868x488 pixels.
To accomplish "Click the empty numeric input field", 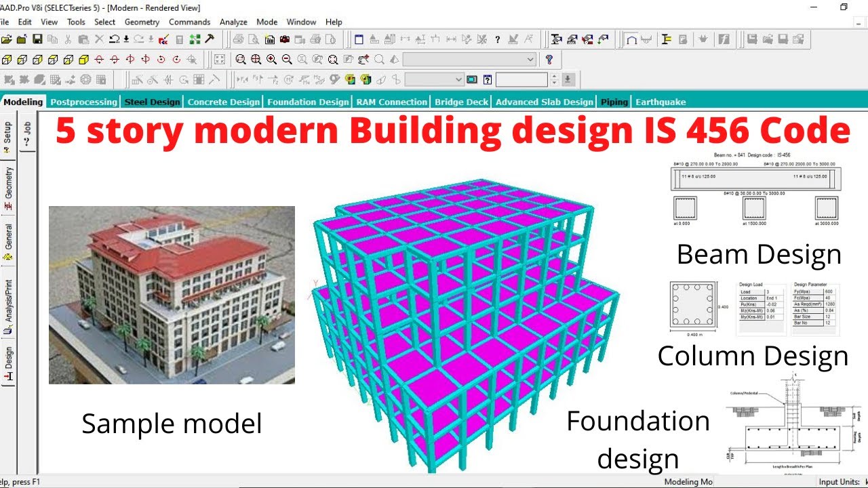I will 521,80.
